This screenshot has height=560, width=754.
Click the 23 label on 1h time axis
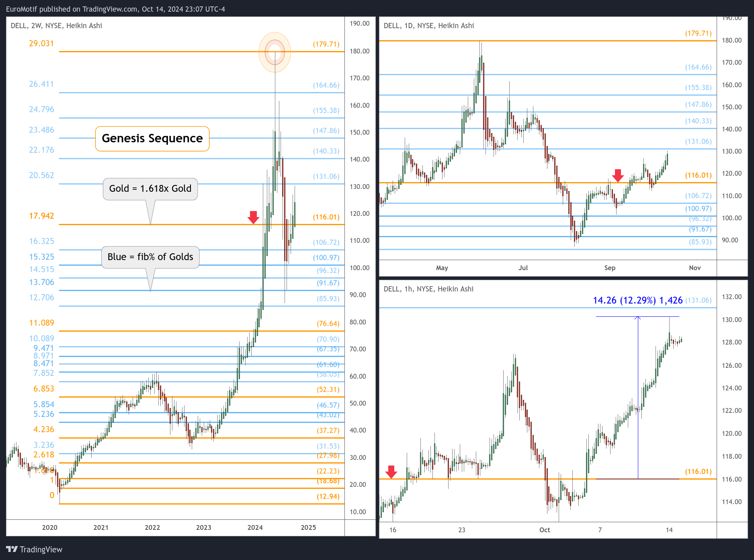coord(462,530)
